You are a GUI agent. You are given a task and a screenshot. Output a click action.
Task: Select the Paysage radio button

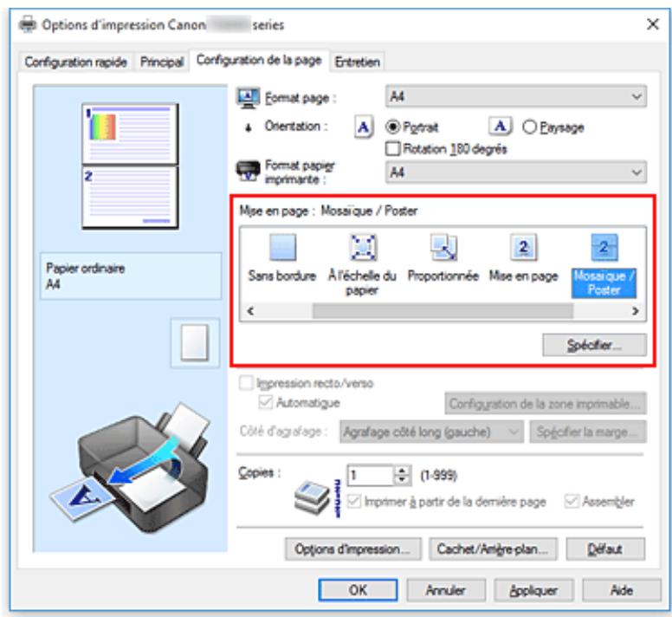(x=530, y=127)
